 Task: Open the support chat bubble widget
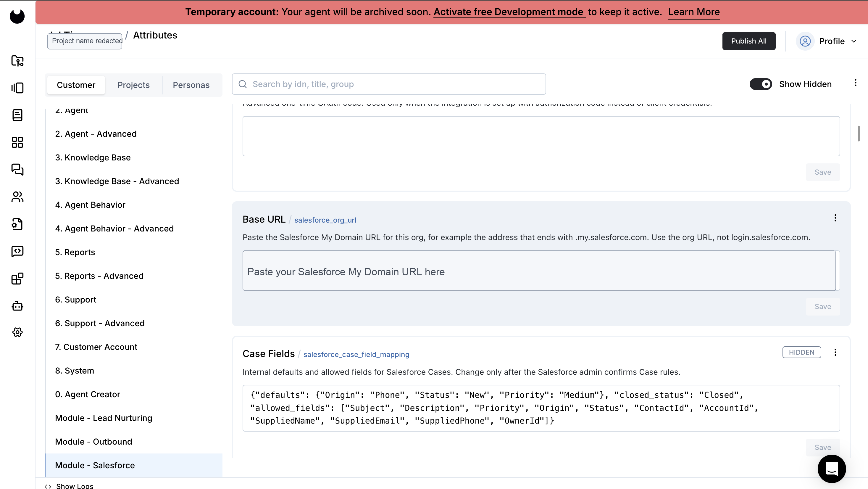(832, 469)
